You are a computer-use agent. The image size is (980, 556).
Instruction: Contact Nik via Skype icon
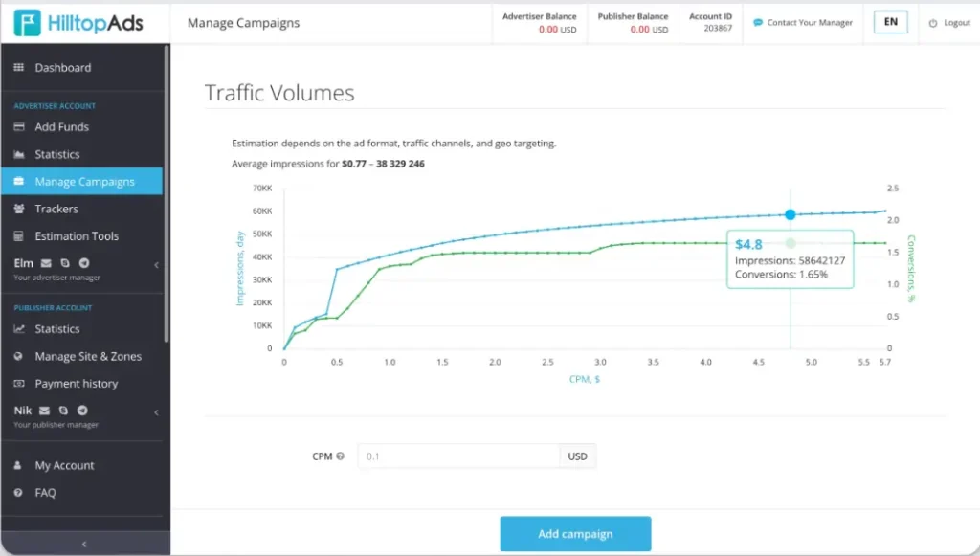(x=63, y=411)
